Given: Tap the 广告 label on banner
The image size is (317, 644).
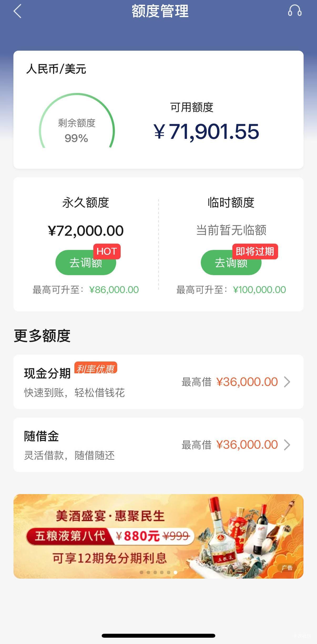Looking at the screenshot, I should click(287, 568).
